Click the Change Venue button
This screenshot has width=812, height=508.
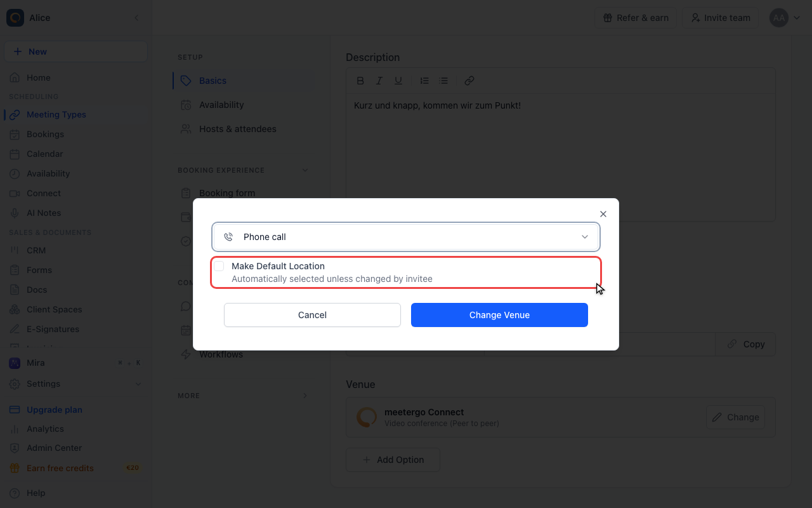click(x=499, y=315)
